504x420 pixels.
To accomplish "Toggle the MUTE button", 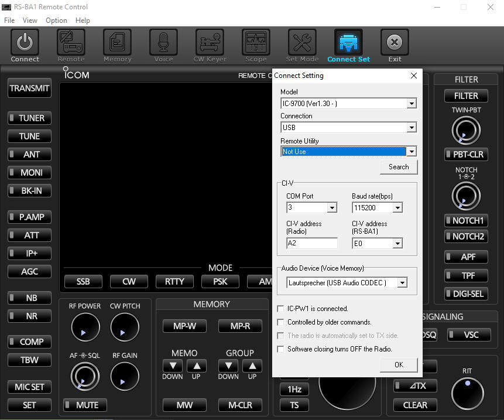I will pos(85,405).
